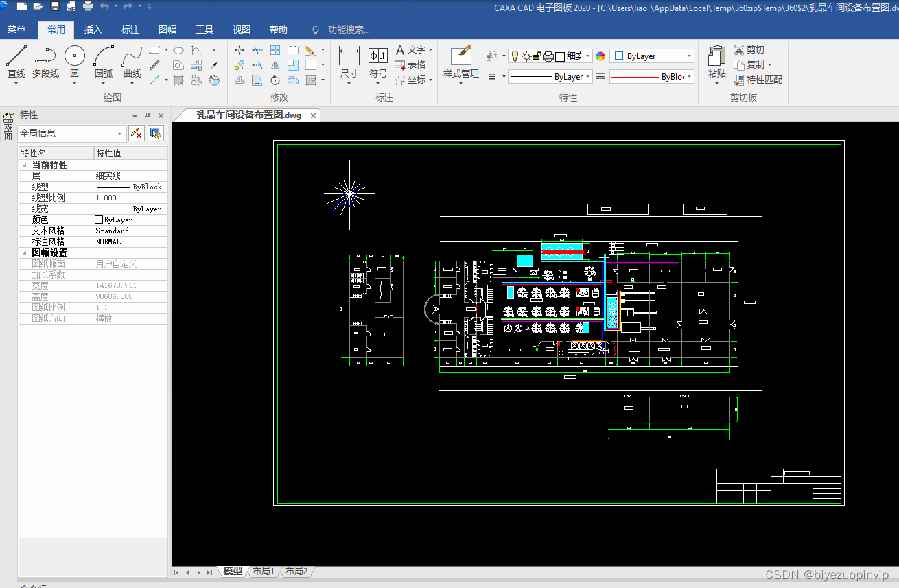The image size is (899, 588).
Task: Collapse the 当前特性 section
Action: click(25, 165)
